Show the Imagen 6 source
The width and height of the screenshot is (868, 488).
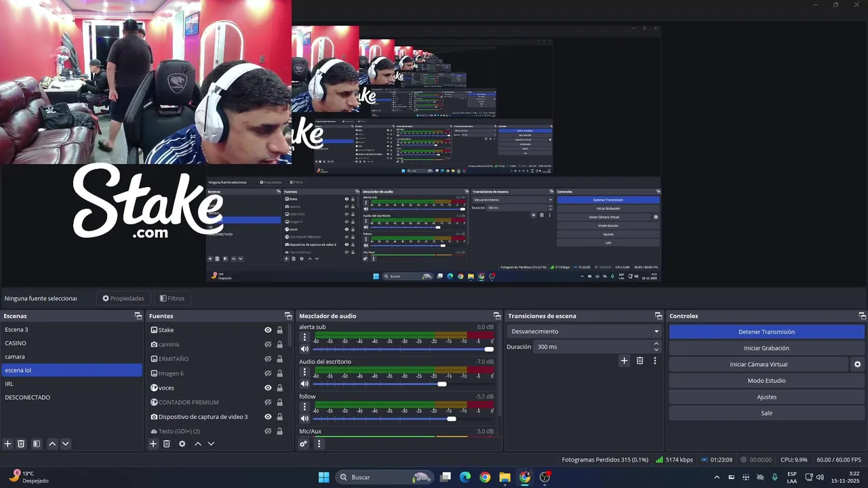coord(268,373)
